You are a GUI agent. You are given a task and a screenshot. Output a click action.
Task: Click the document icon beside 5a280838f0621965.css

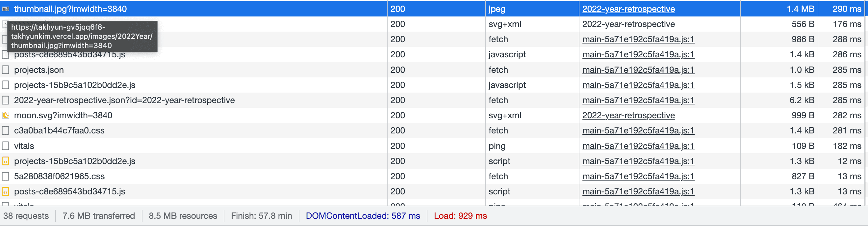tap(5, 176)
